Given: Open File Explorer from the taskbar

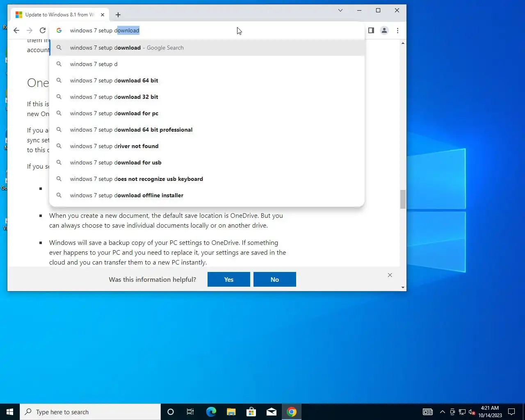Looking at the screenshot, I should coord(231,412).
